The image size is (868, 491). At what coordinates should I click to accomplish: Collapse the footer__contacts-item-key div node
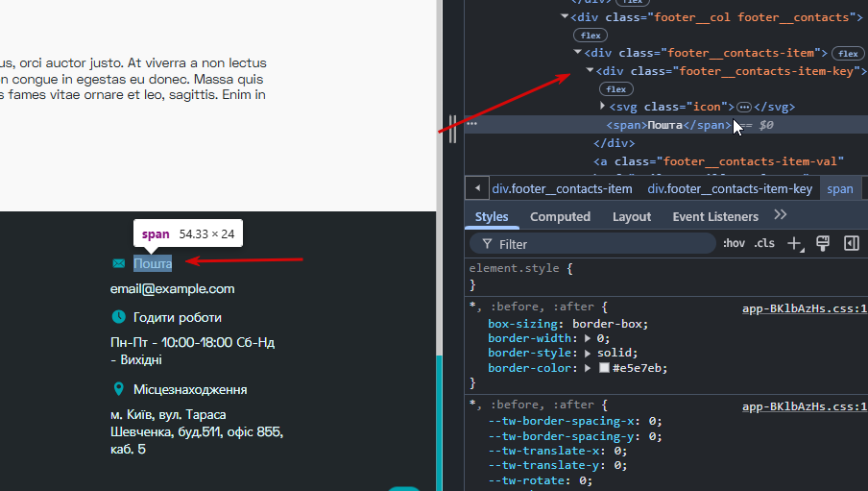click(590, 70)
